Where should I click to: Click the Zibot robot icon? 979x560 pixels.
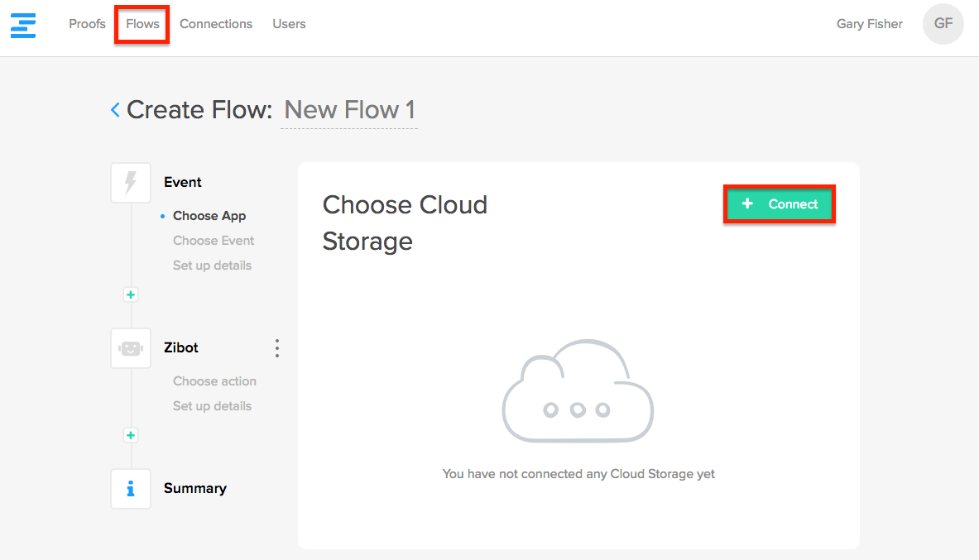point(131,348)
